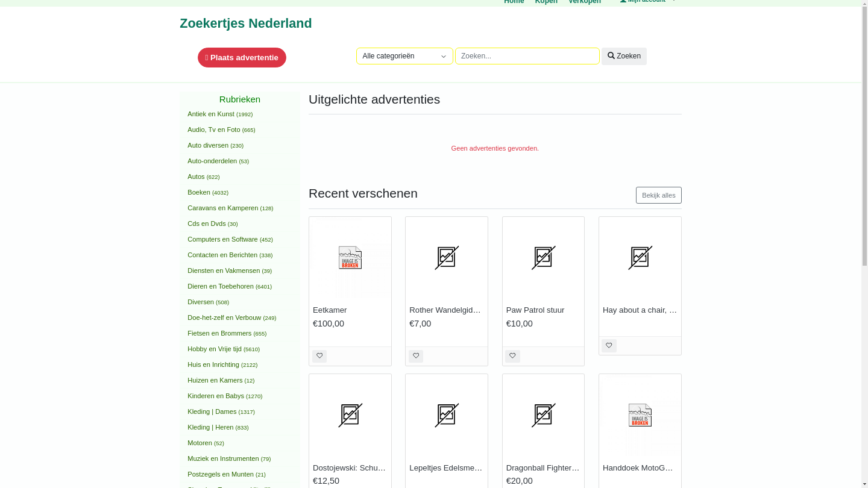
Task: Open the Alle categorieën dropdown
Action: 404,56
